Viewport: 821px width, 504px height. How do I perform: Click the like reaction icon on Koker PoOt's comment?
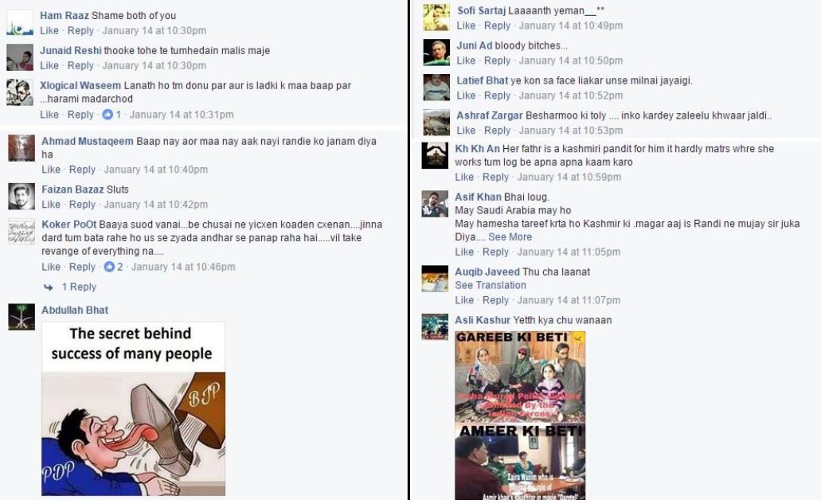click(109, 267)
